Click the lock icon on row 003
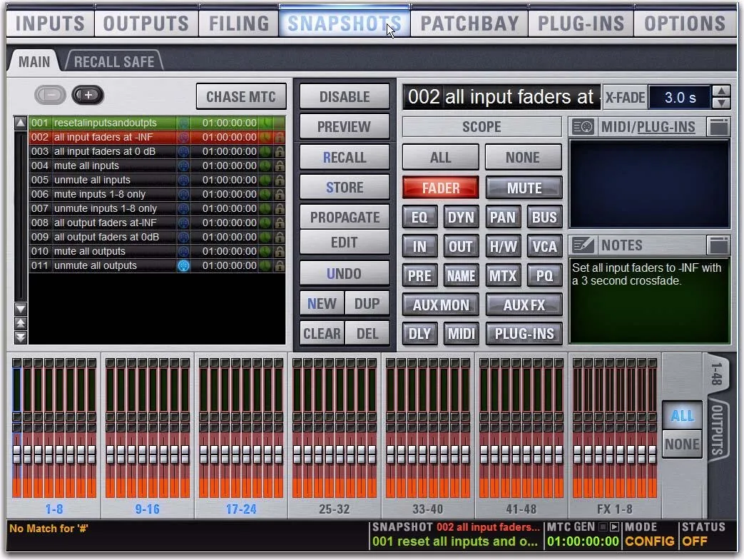The image size is (744, 560). [x=280, y=151]
